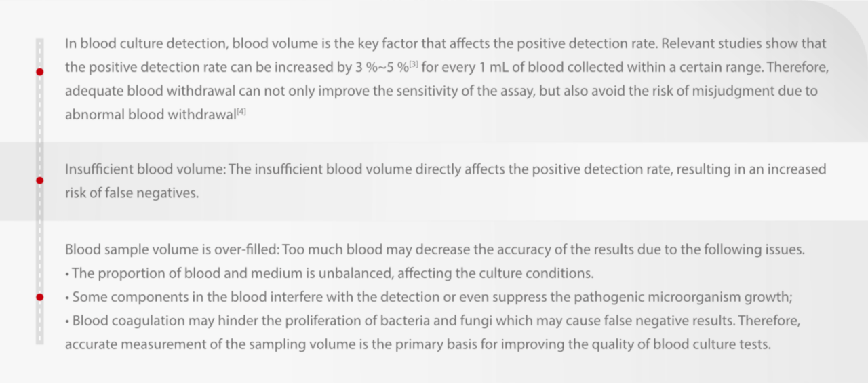Click the "Insufficient blood volume:" heading text

[x=145, y=169]
